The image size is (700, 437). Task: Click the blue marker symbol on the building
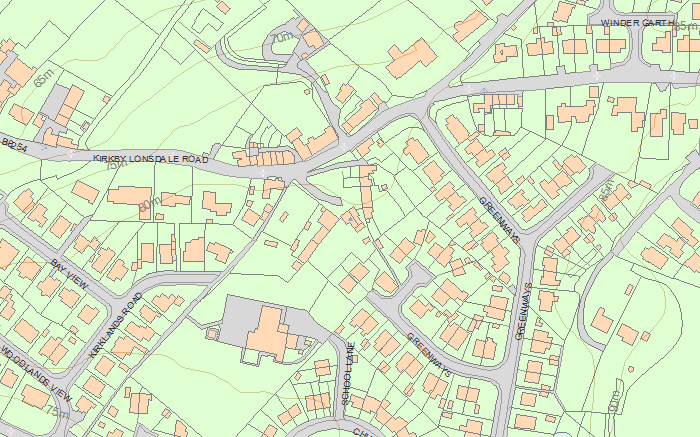(351, 219)
